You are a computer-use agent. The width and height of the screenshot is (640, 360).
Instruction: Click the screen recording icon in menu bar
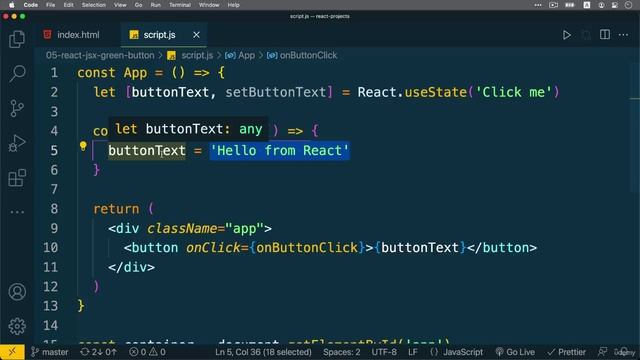pos(553,5)
